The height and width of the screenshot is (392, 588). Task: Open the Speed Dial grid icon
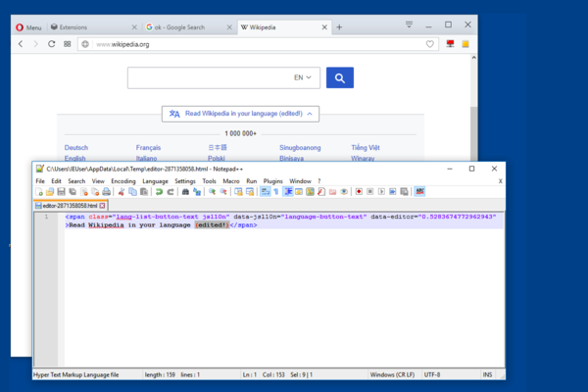[67, 44]
